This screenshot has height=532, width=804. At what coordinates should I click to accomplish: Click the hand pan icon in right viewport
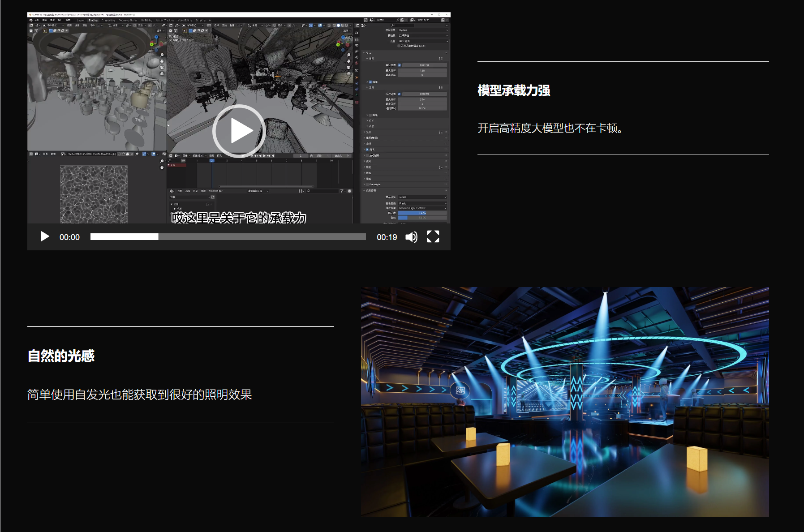tap(348, 61)
